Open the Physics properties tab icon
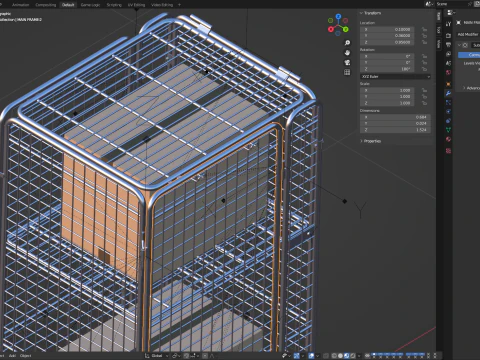Viewport: 480px width, 360px height. click(448, 112)
